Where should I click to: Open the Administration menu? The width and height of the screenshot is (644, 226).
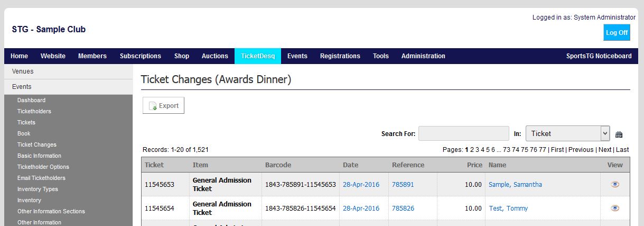423,56
